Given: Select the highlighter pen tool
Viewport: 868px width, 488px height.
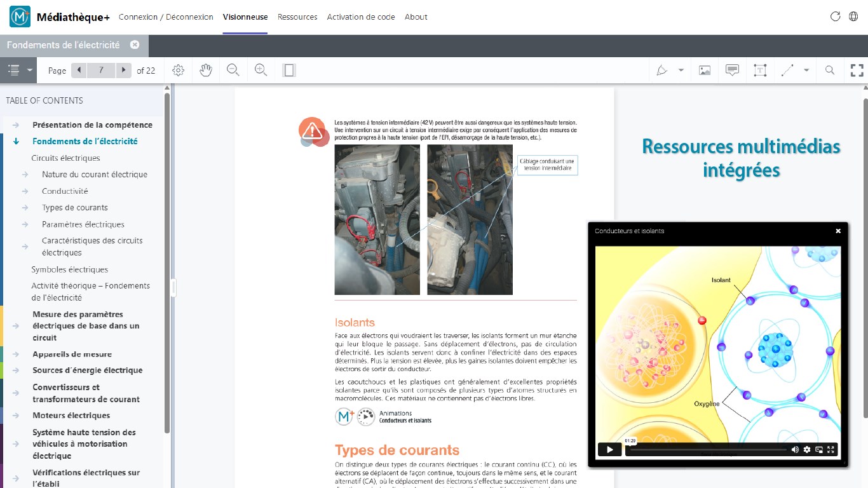Looking at the screenshot, I should pyautogui.click(x=662, y=71).
